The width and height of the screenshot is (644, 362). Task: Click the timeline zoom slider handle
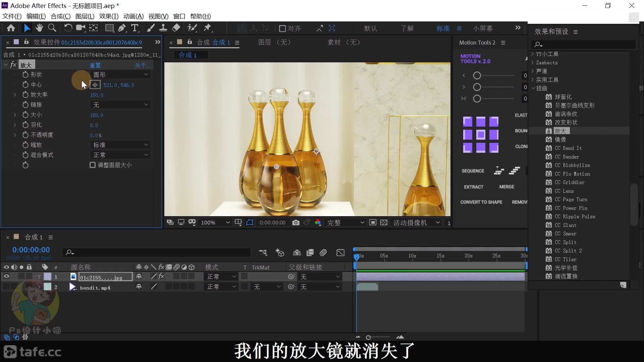[368, 338]
